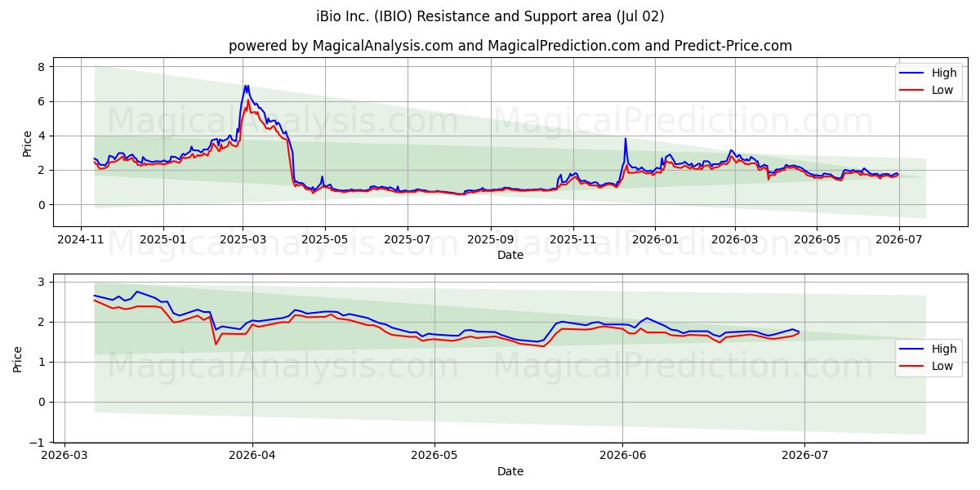Image resolution: width=980 pixels, height=490 pixels.
Task: Click the '2026-07' x-axis label in the top chart
Action: pyautogui.click(x=899, y=239)
